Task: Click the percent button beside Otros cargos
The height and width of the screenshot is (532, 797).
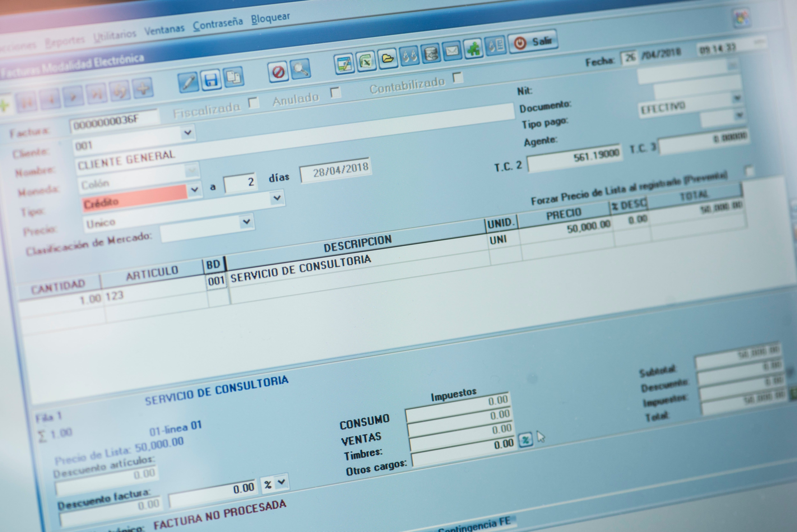Action: point(526,440)
